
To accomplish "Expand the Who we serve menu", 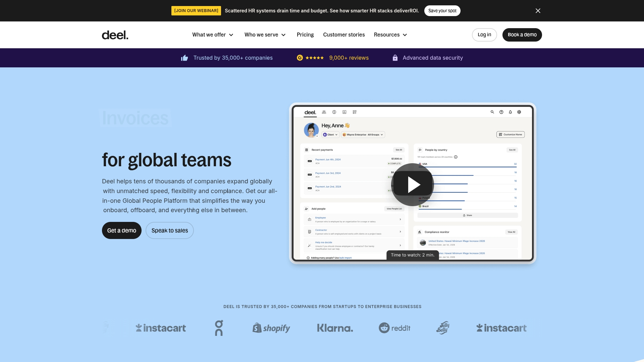I will (265, 35).
